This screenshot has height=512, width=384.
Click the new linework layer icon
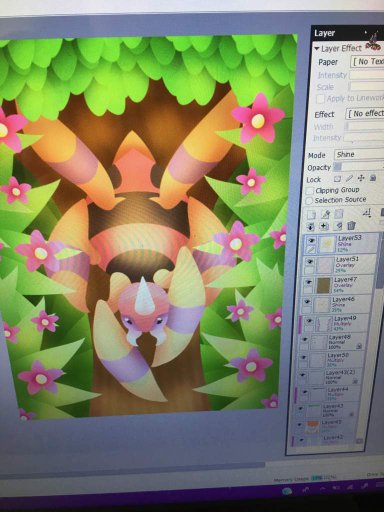[325, 214]
